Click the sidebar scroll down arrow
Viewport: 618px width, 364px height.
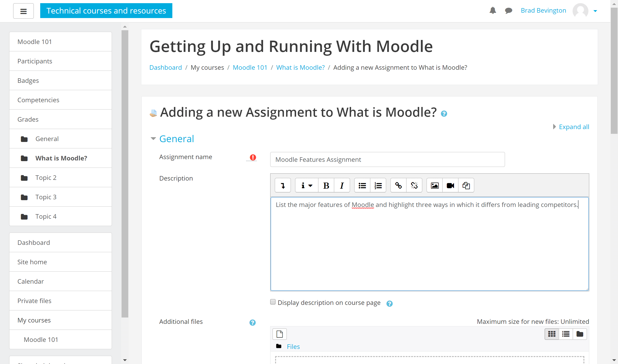tap(125, 360)
